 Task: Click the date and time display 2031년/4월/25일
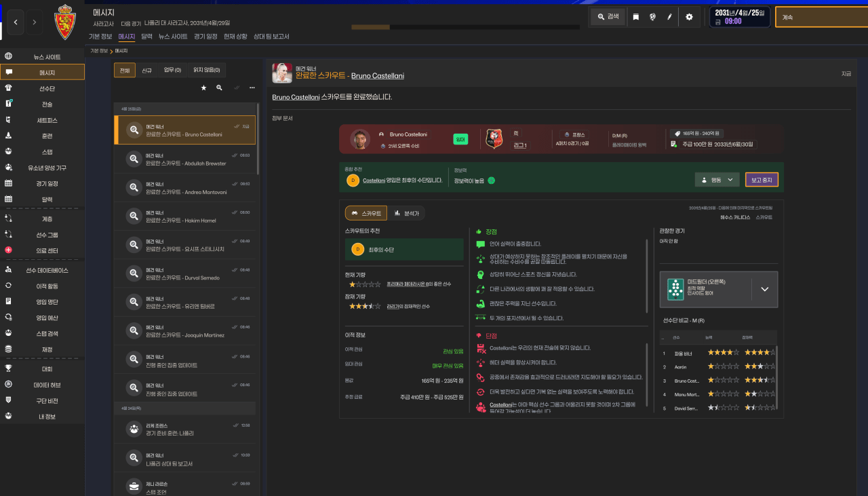click(x=739, y=17)
